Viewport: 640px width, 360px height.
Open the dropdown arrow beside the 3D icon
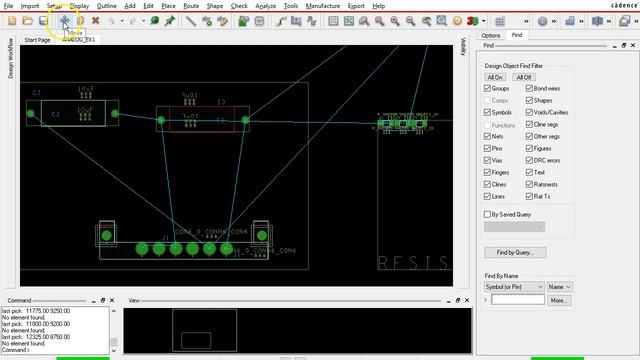coord(484,21)
